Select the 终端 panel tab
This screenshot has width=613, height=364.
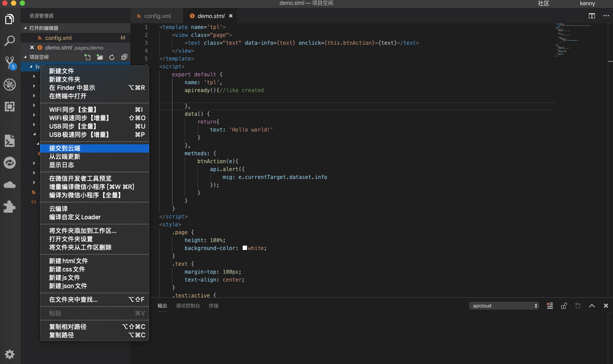pyautogui.click(x=214, y=306)
